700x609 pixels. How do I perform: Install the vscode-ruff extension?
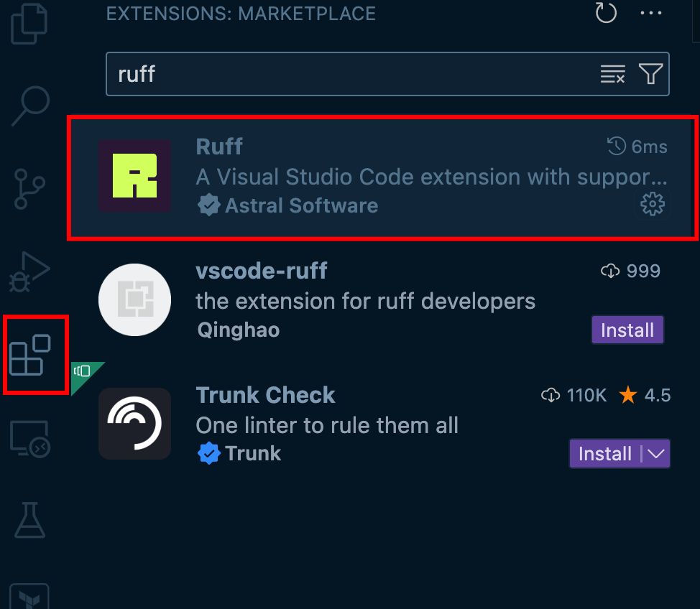click(627, 330)
